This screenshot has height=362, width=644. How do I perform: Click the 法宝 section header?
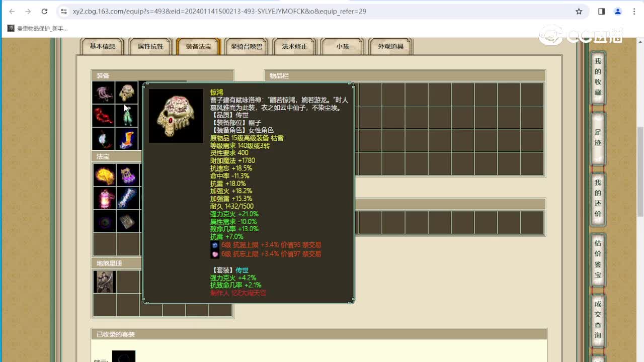click(117, 157)
